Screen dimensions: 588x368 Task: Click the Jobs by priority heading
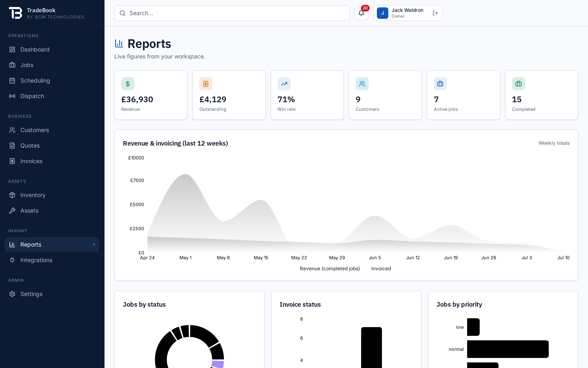[x=459, y=304]
